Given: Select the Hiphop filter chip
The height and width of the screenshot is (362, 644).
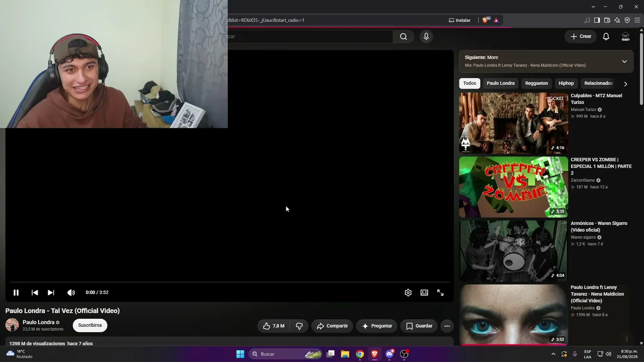Looking at the screenshot, I should 566,83.
